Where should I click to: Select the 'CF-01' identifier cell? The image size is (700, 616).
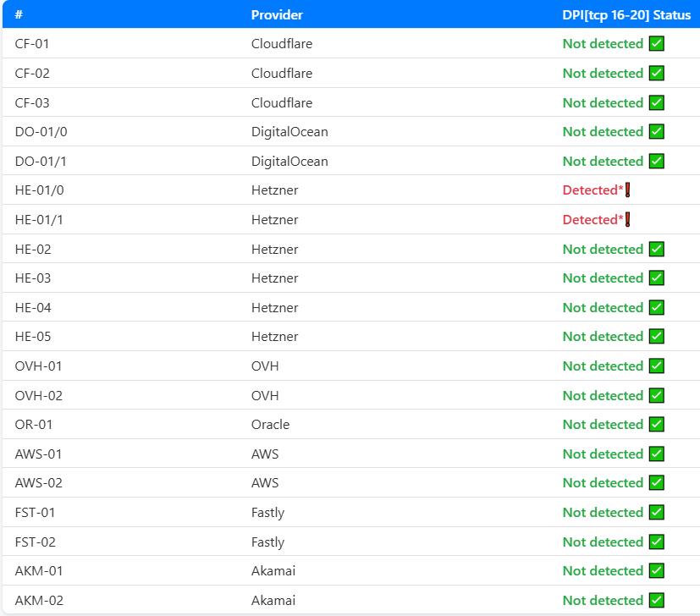click(31, 44)
